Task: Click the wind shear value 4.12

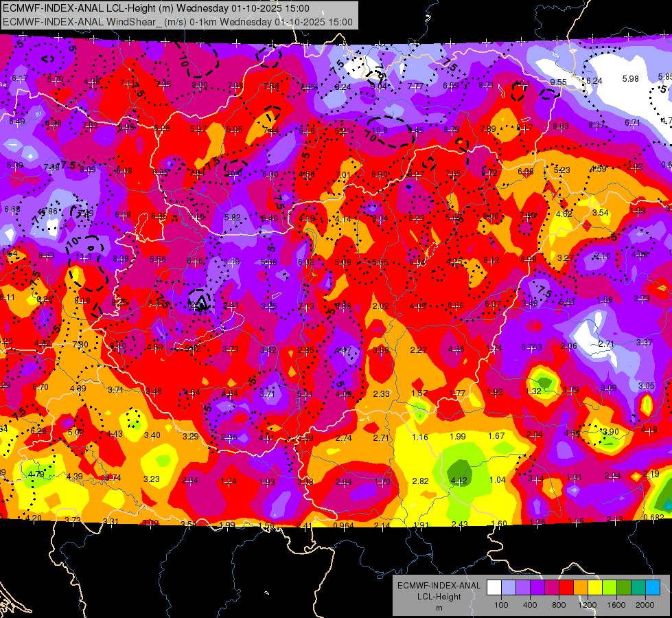Action: pos(459,481)
